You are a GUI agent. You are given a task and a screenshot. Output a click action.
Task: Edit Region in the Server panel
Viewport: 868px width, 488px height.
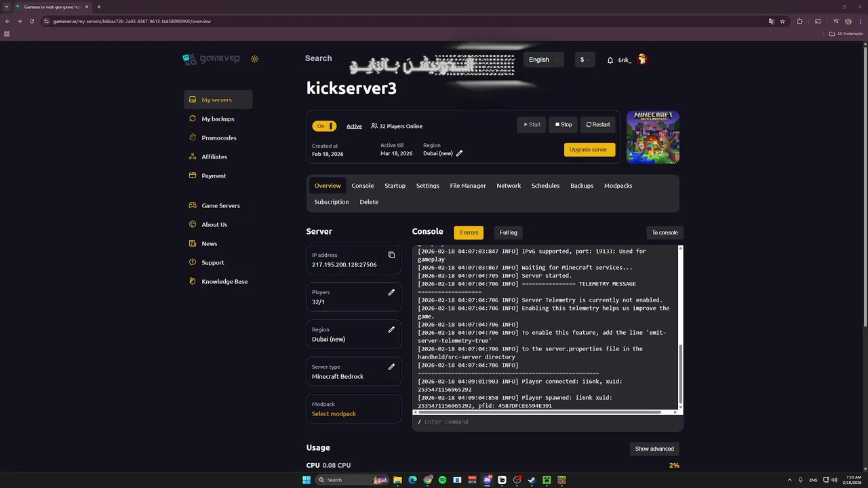pos(391,329)
